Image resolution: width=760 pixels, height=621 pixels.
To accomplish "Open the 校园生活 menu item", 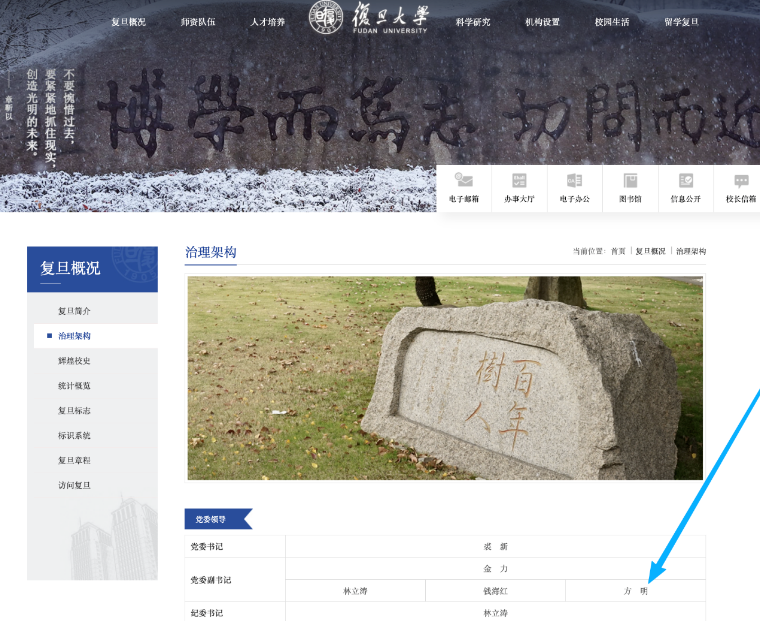I will 612,22.
